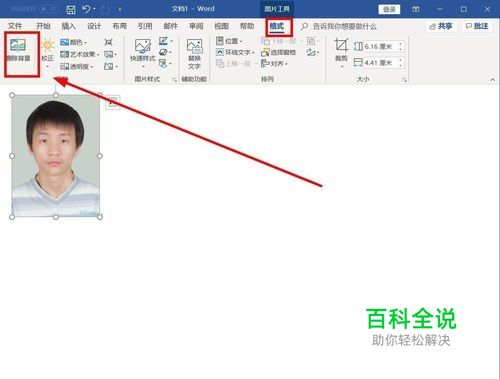Screen dimensions: 500x379
Task: Open the Picture Styles (图片样式) dialog launcher
Action: pyautogui.click(x=174, y=80)
